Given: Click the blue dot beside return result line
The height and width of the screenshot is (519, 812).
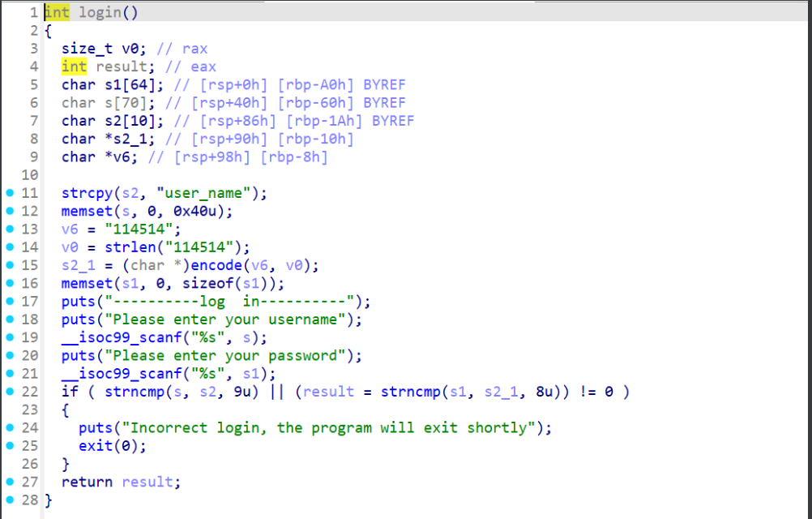Looking at the screenshot, I should (9, 482).
